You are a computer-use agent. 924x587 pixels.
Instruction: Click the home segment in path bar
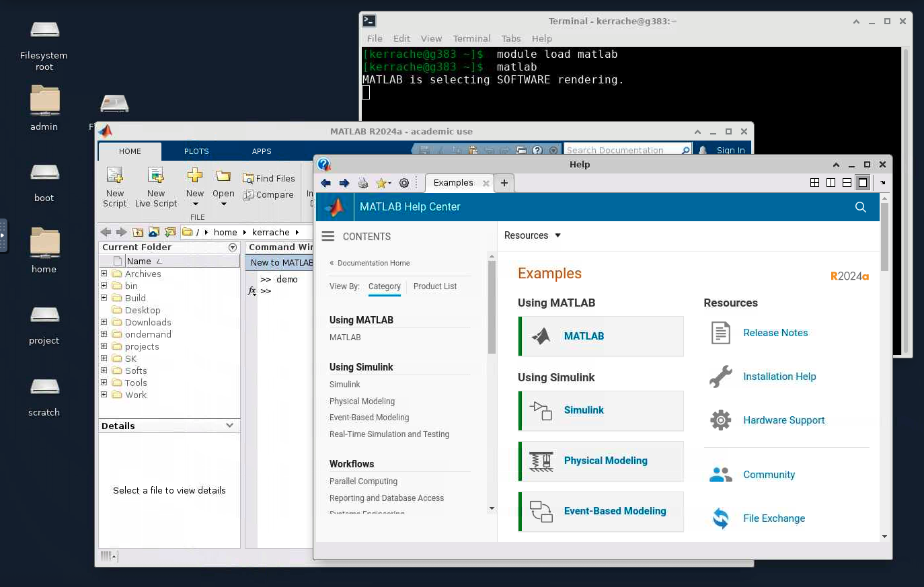coord(225,232)
